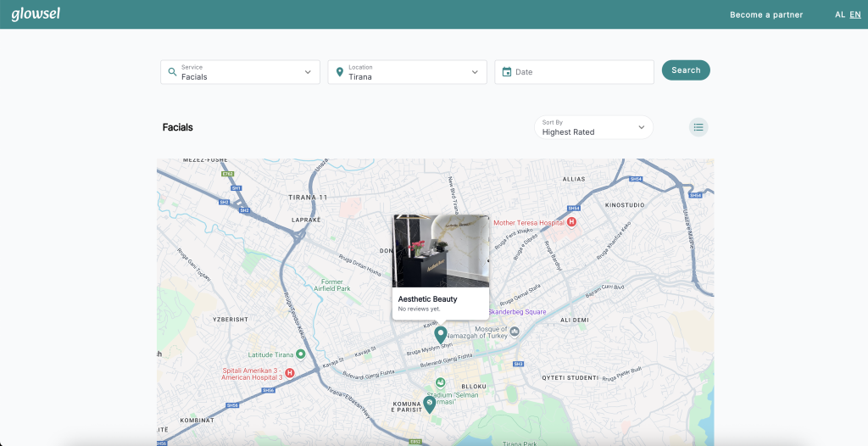The image size is (868, 446).
Task: Click Mosque of Namazgah marker icon
Action: 515,332
